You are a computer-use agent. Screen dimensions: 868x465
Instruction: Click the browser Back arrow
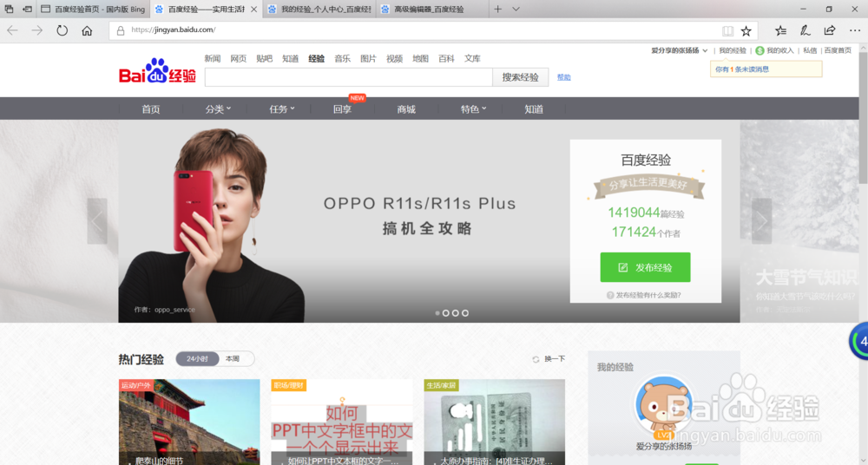12,30
